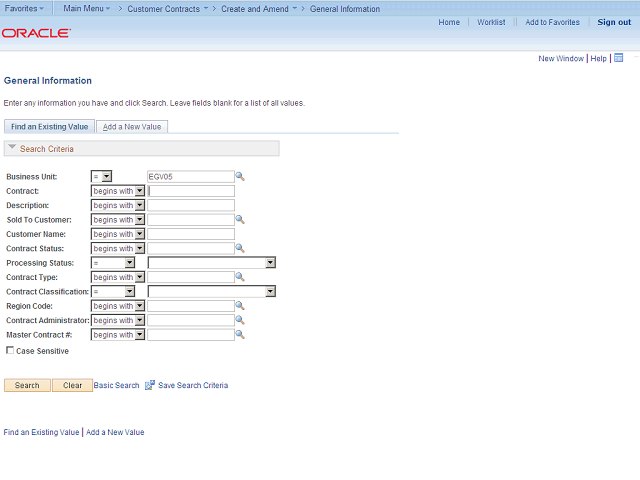Open Contract Type lookup magnifier
Viewport: 640px width, 480px height.
[x=240, y=277]
